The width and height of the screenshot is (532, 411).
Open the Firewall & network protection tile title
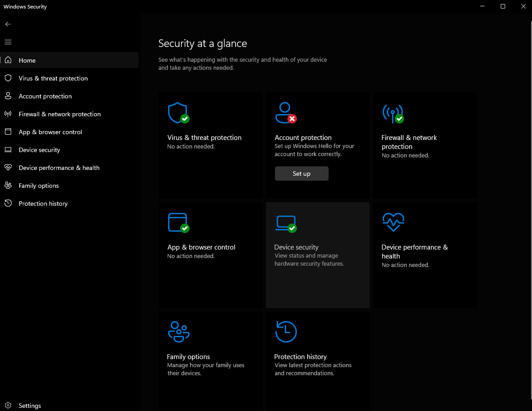409,142
